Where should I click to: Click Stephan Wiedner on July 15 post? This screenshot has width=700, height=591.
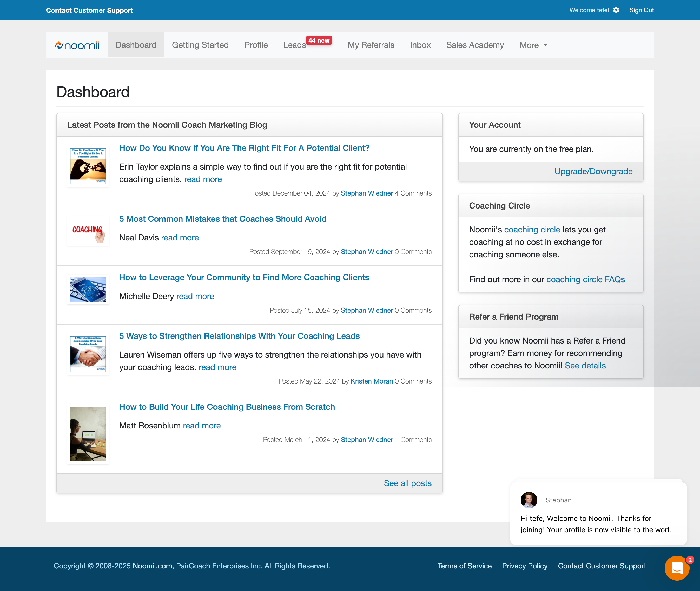coord(367,310)
